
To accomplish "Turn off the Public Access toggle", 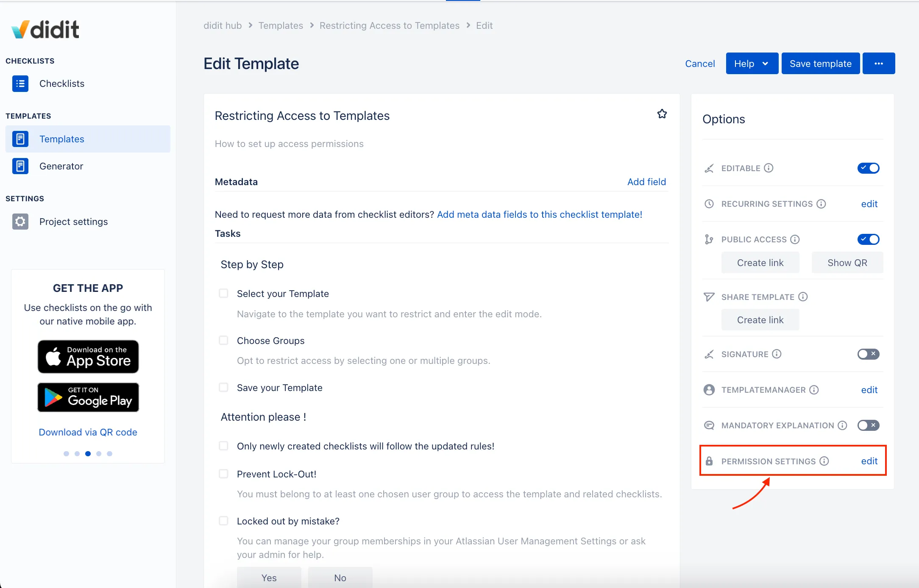I will pyautogui.click(x=868, y=239).
